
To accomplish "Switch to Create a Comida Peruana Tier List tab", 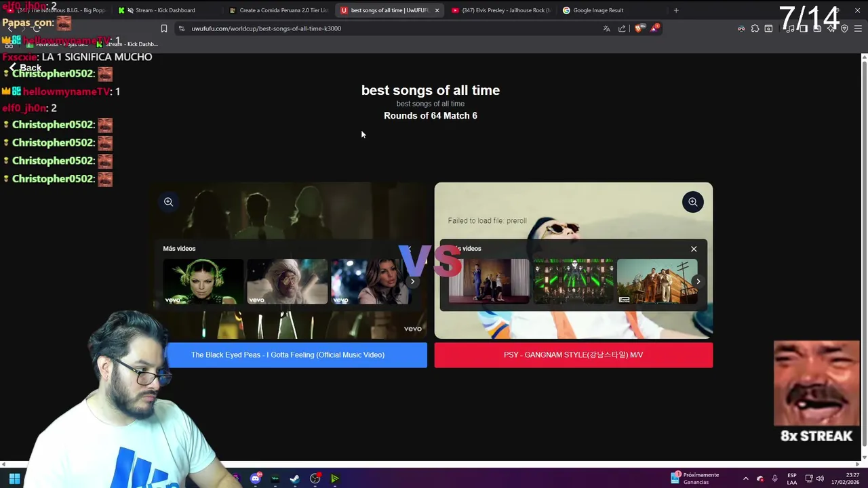I will tap(278, 10).
